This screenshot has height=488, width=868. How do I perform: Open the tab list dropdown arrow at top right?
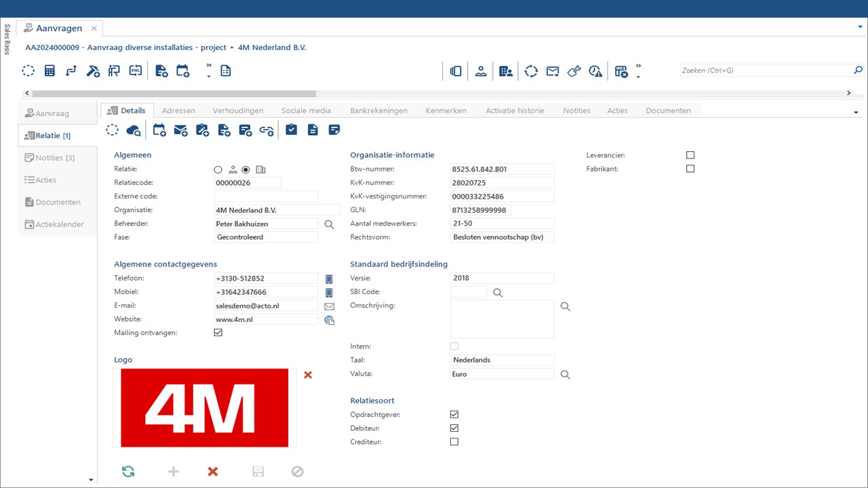click(860, 27)
